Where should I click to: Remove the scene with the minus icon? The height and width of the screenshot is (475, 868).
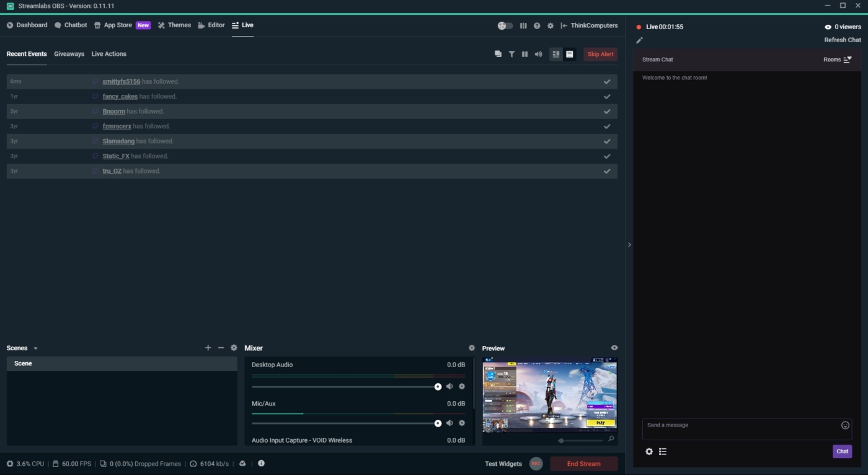(221, 348)
